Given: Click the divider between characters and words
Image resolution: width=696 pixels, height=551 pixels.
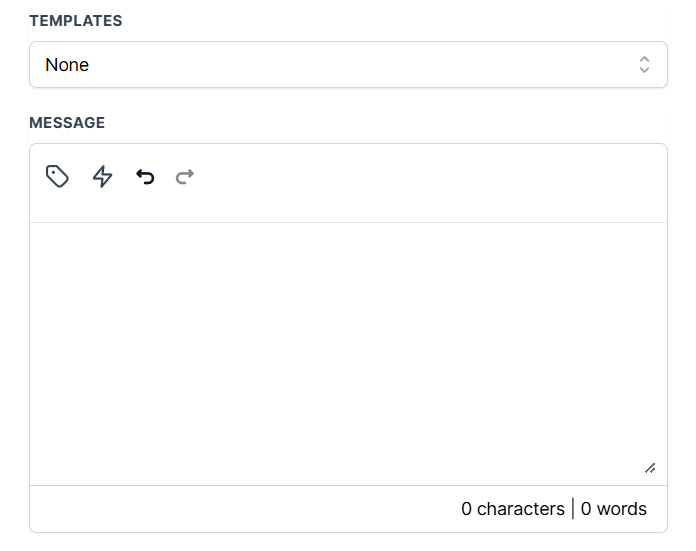Looking at the screenshot, I should coord(573,509).
